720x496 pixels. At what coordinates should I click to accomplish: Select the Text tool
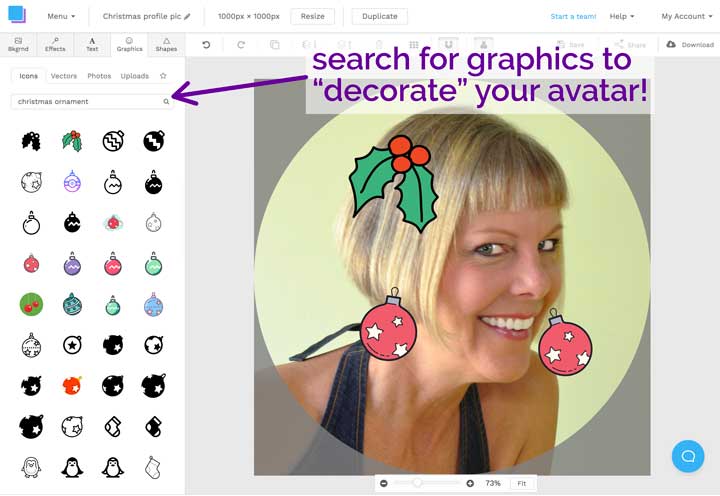click(92, 45)
